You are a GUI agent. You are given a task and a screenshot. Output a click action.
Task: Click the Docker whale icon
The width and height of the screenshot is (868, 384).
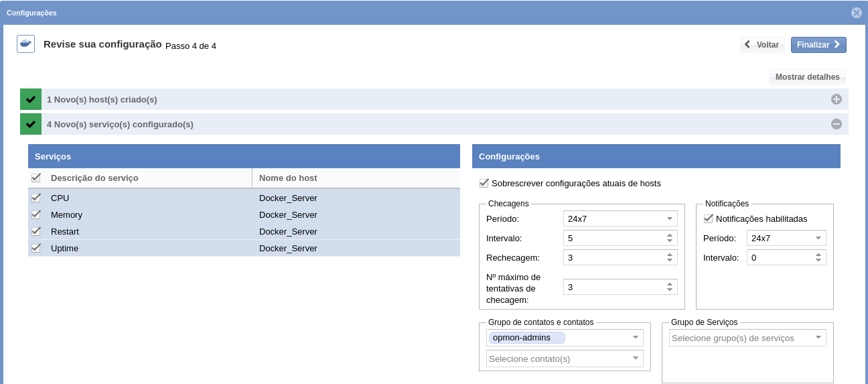pos(25,44)
